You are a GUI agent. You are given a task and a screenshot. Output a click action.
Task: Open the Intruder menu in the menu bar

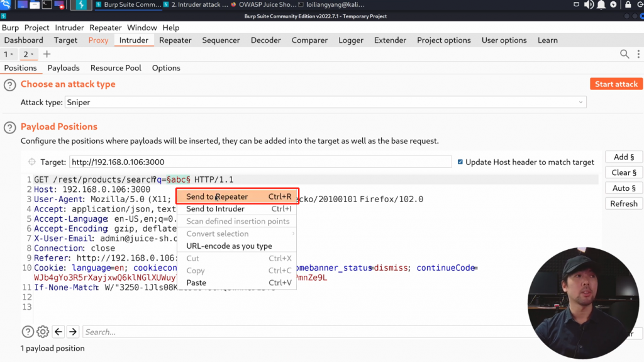coord(69,28)
